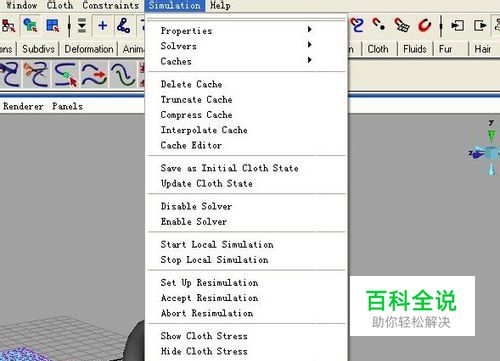Screen dimensions: 500x361
Task: Choose Show Cloth Stress
Action: point(247,336)
